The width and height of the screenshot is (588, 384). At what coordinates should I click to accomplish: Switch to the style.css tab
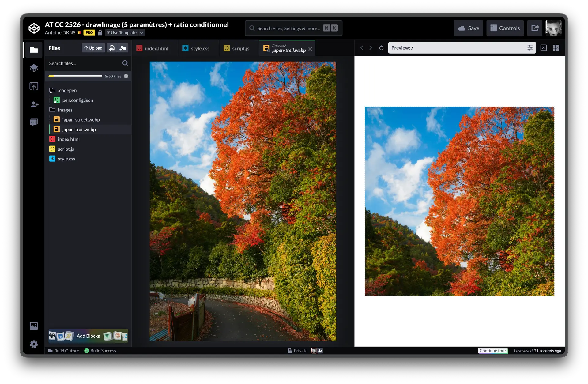point(196,48)
